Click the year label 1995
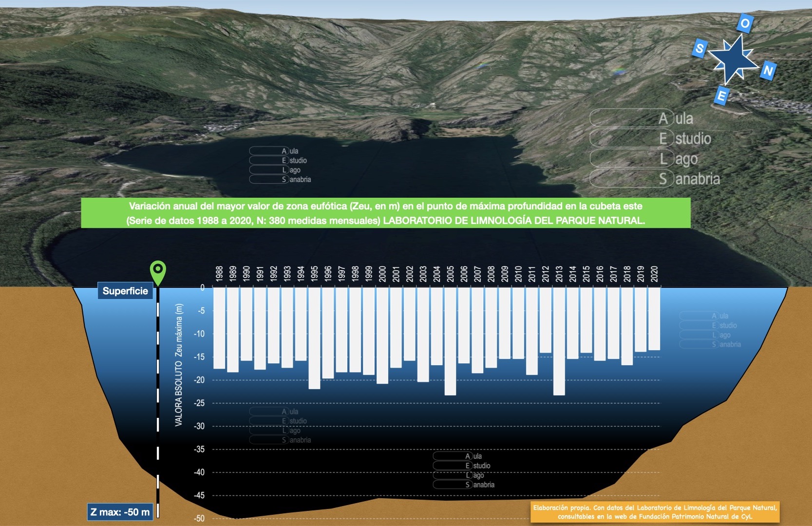The height and width of the screenshot is (526, 812). pyautogui.click(x=314, y=274)
